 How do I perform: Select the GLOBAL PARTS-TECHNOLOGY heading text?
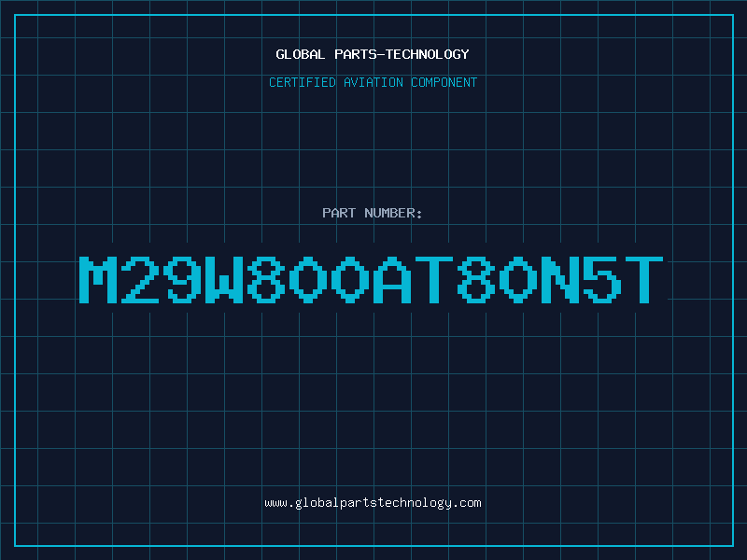[x=373, y=54]
